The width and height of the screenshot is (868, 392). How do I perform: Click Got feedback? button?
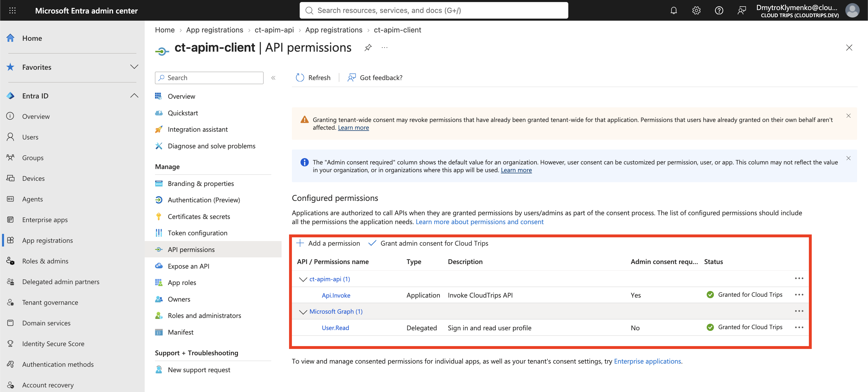click(375, 78)
